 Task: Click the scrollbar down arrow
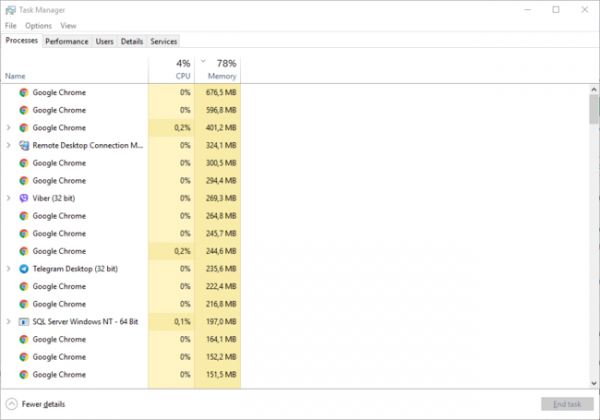[x=593, y=383]
